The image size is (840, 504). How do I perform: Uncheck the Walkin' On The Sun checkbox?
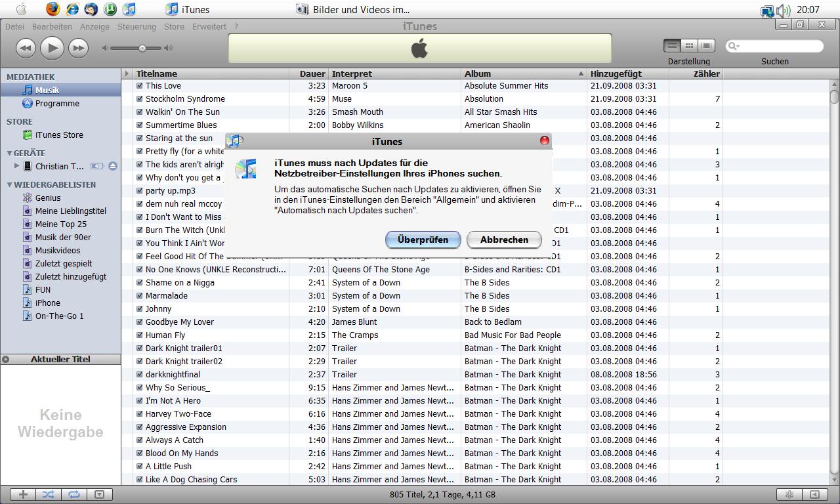point(140,112)
